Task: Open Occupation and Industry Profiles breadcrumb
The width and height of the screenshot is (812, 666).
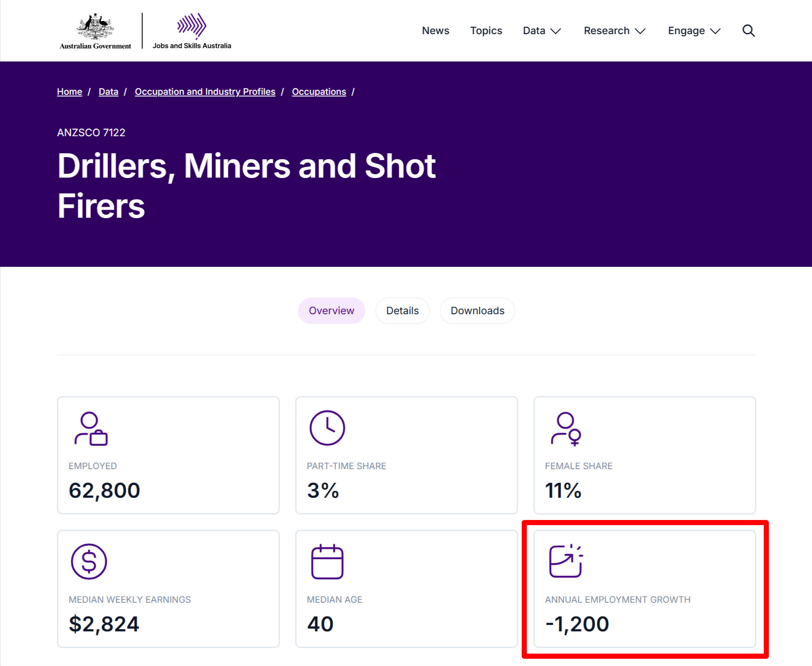Action: [x=205, y=92]
